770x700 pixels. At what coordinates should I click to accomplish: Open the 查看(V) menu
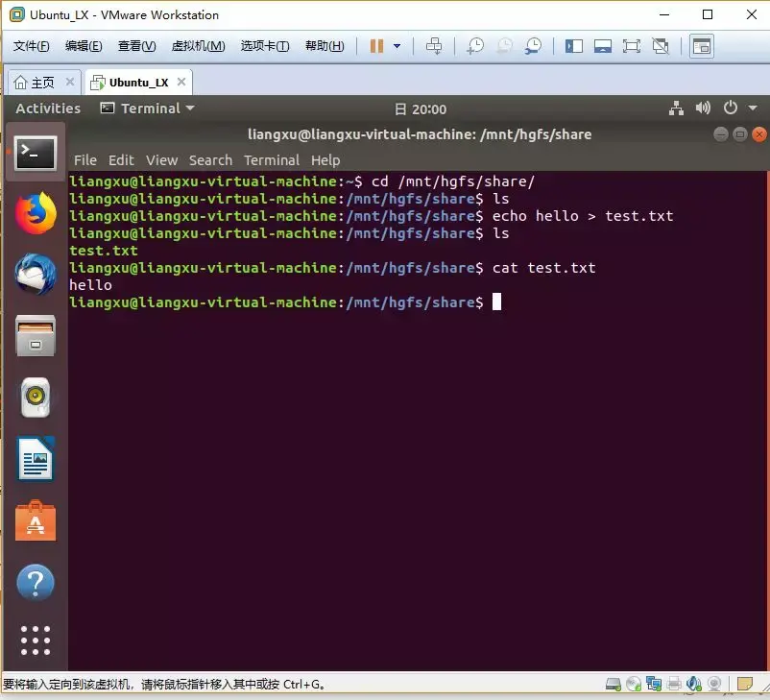point(137,46)
